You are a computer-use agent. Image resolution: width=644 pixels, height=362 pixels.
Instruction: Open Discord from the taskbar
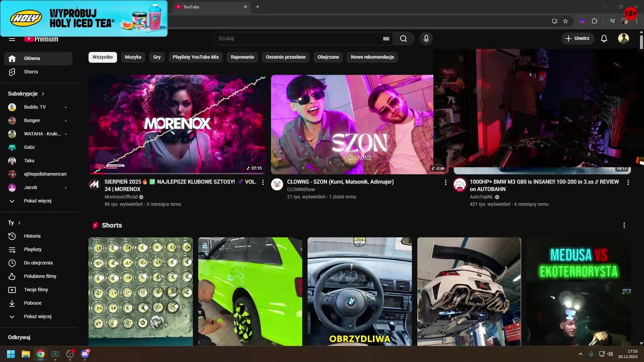click(x=85, y=354)
